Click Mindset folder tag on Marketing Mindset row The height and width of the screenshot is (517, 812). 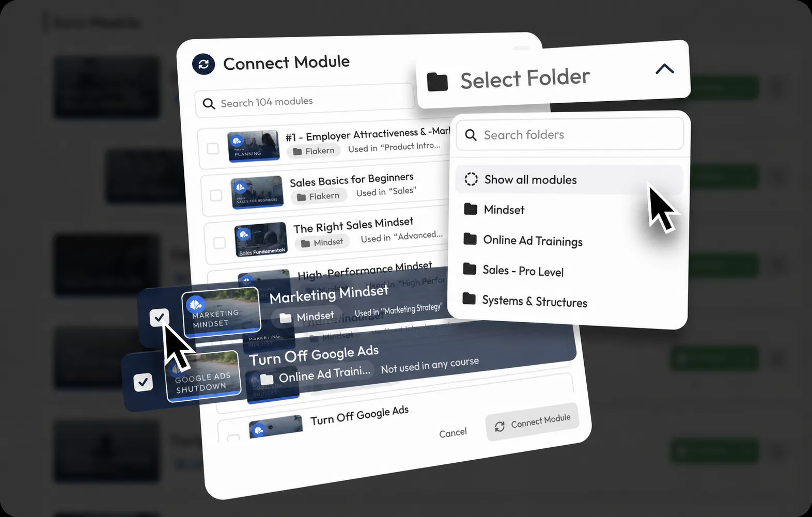(x=307, y=317)
